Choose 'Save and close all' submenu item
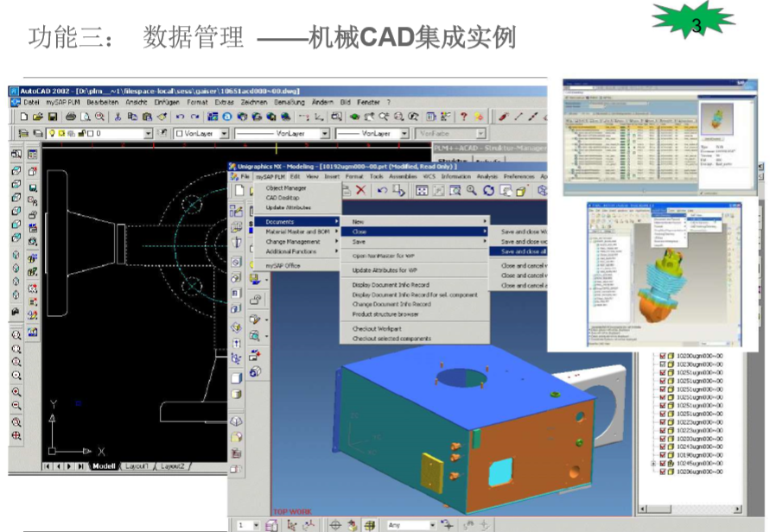 (x=519, y=252)
